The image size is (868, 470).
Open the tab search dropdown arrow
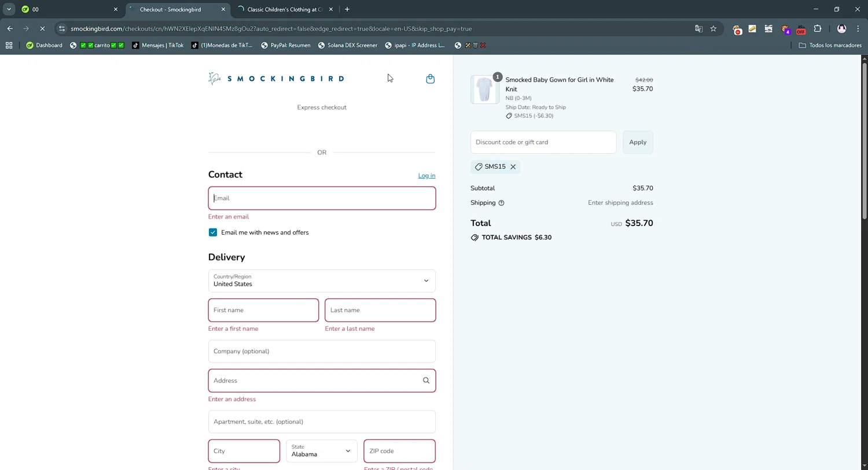[x=9, y=9]
